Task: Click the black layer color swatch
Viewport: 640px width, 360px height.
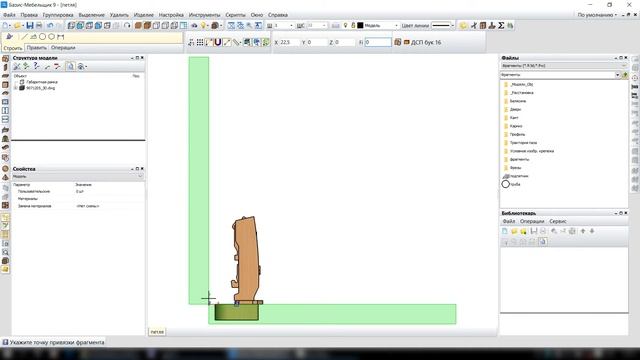Action: 360,25
